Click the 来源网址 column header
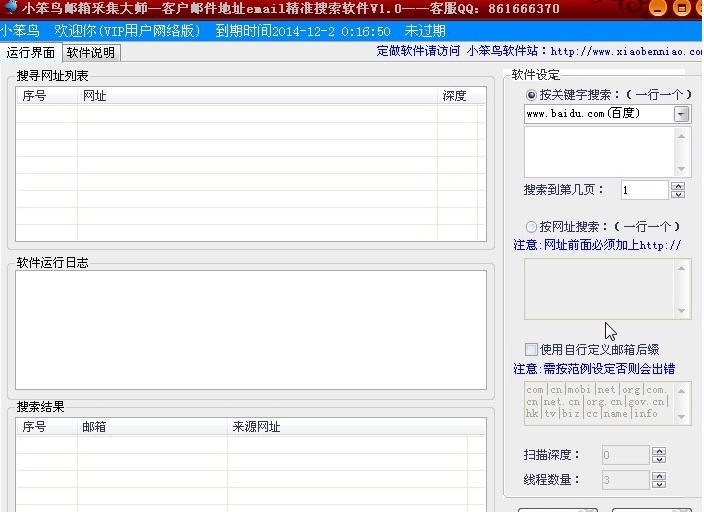The height and width of the screenshot is (512, 704). pos(347,427)
